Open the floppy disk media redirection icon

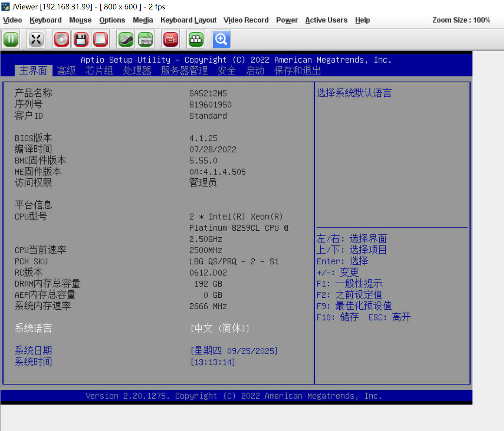(x=81, y=39)
